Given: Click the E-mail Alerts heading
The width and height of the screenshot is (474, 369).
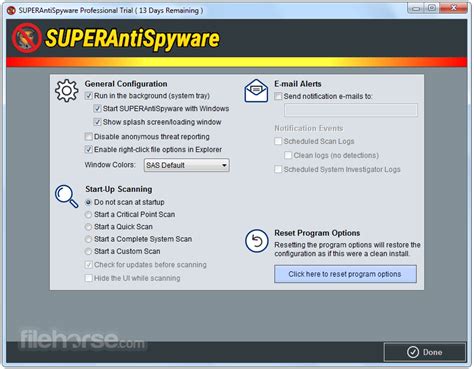Looking at the screenshot, I should [298, 84].
